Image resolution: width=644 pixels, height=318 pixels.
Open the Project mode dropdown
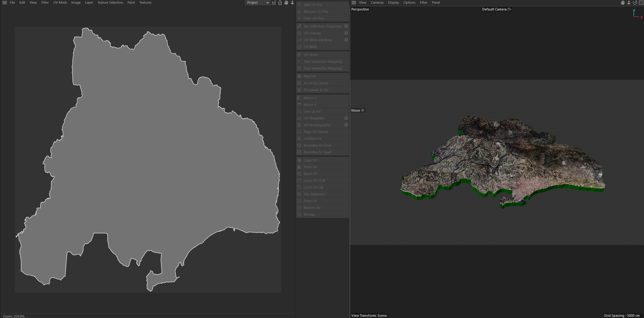pyautogui.click(x=257, y=2)
